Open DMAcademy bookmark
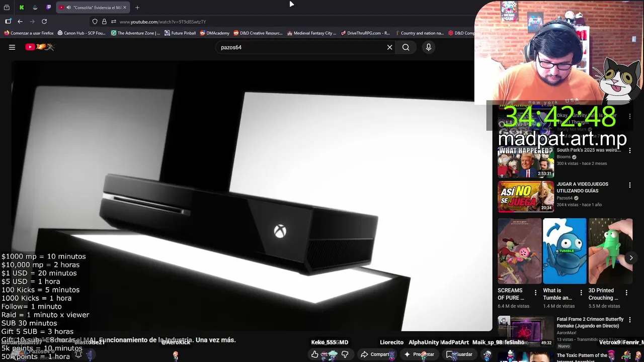The width and height of the screenshot is (644, 362). click(214, 33)
